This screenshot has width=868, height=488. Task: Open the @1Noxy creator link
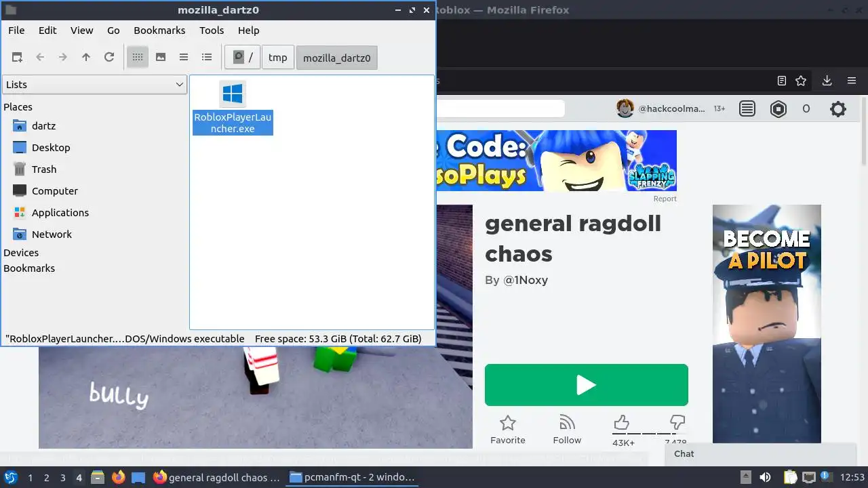point(526,280)
